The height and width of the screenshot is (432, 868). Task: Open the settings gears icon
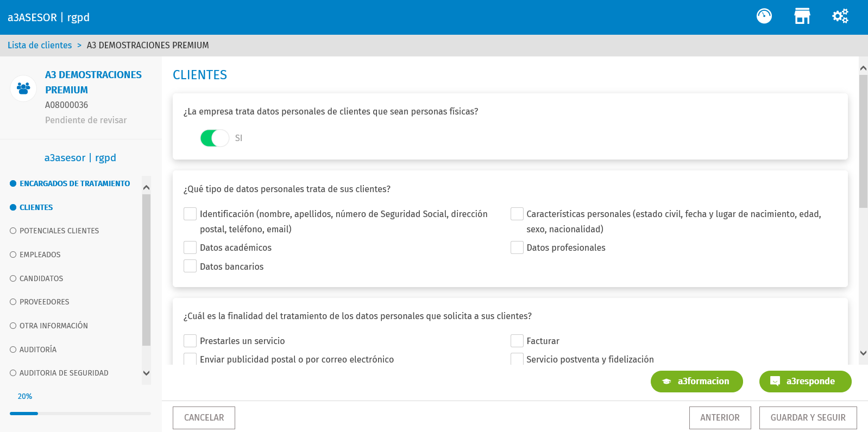(840, 16)
